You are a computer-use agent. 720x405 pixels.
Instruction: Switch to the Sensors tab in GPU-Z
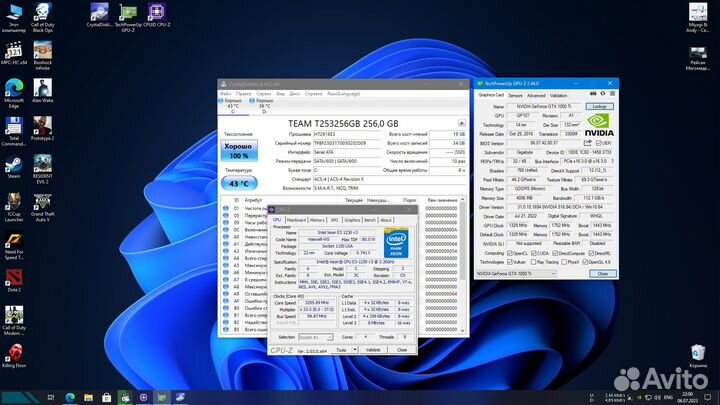click(515, 96)
